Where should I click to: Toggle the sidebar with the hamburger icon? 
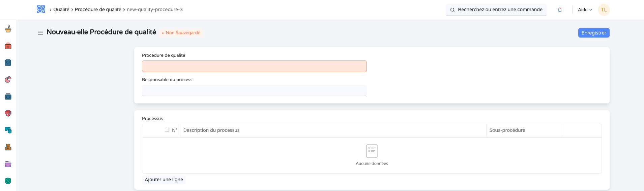coord(40,33)
